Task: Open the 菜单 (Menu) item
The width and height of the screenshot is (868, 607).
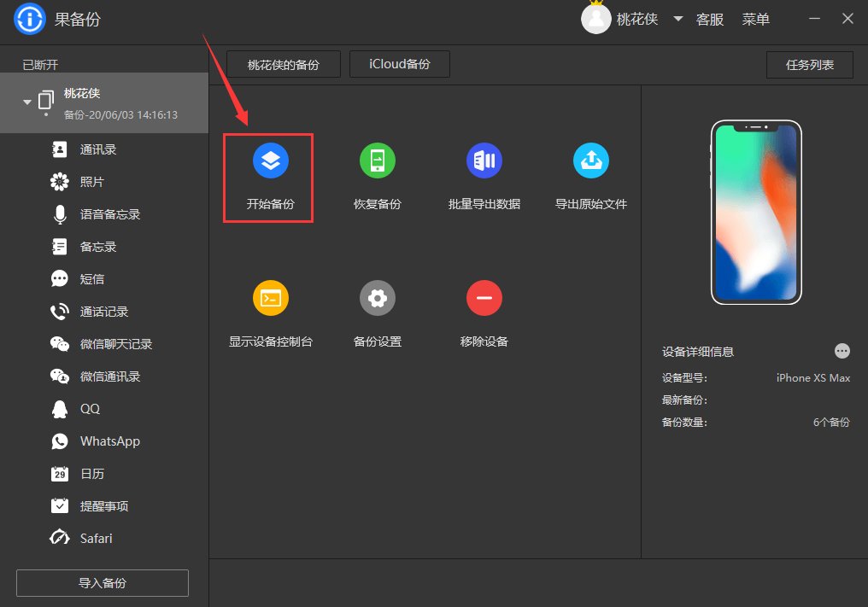Action: [x=756, y=20]
